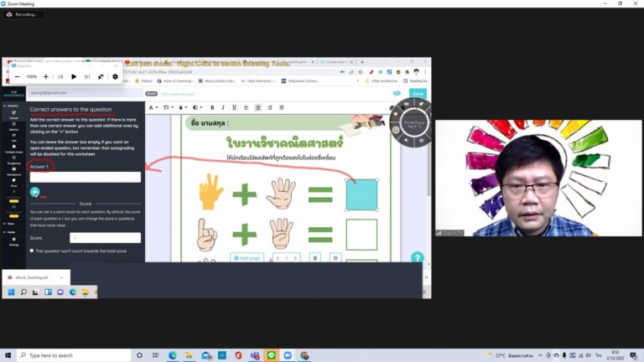Screen dimensions: 644x362
Task: Open Magnifier settings gear
Action: [x=116, y=76]
